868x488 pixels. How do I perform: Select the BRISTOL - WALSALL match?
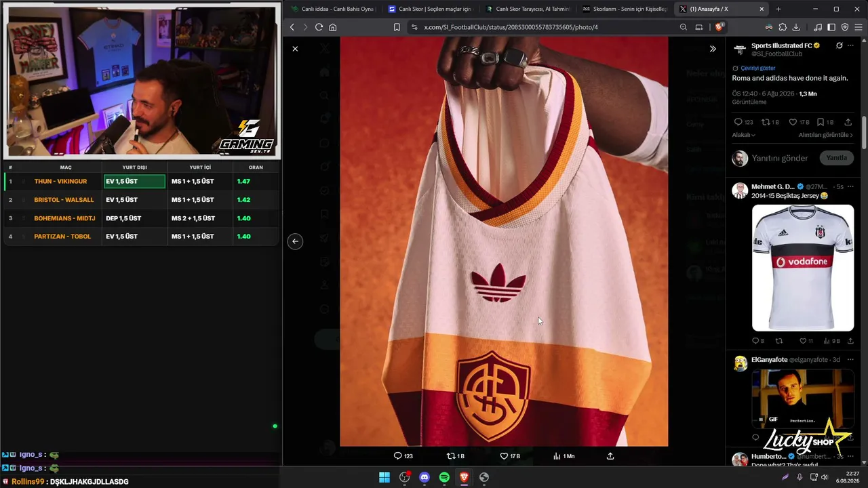[64, 200]
